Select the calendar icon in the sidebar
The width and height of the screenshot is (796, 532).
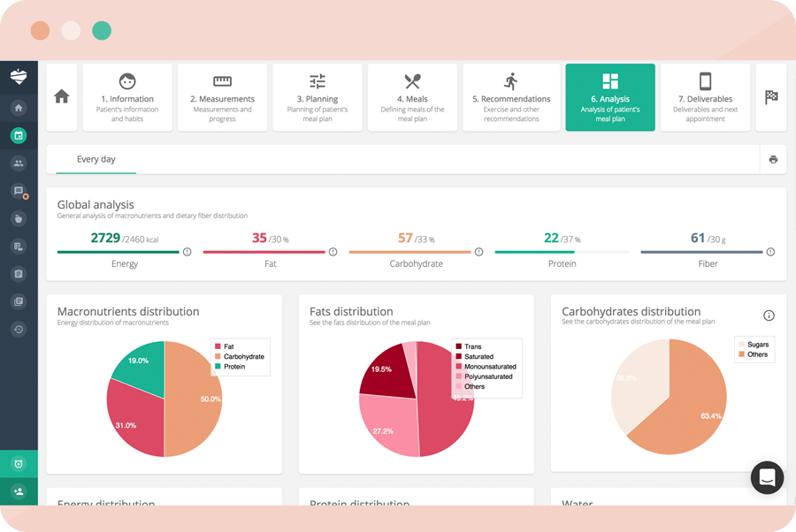(19, 135)
